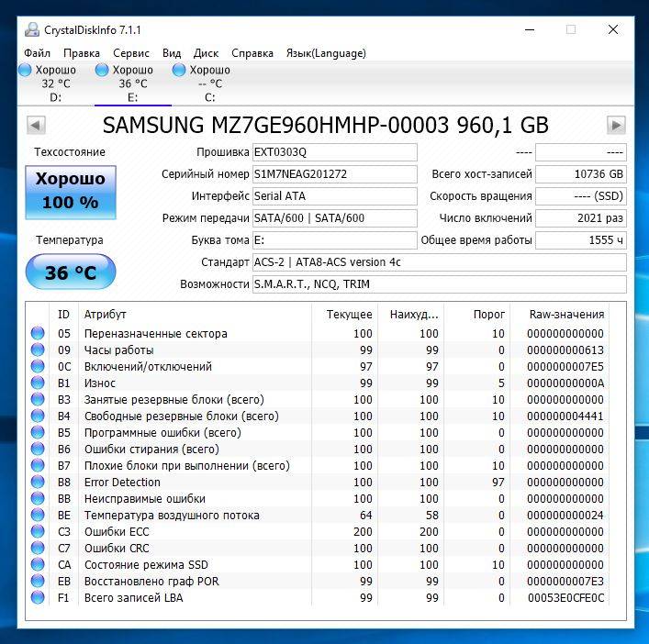Click the transfer mode field SATA/600 | SATA/600

pyautogui.click(x=334, y=218)
